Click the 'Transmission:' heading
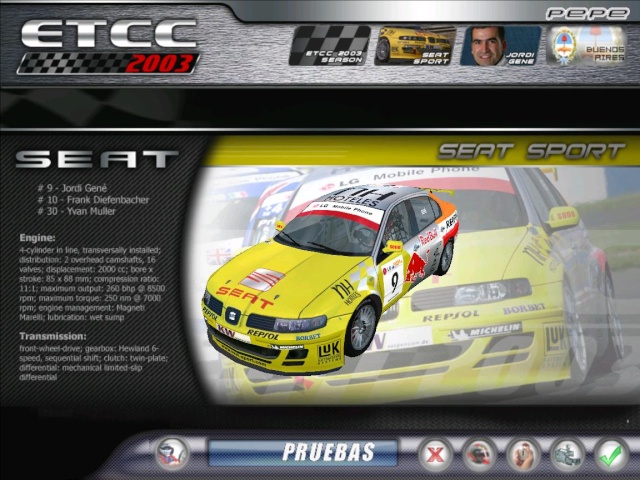The width and height of the screenshot is (640, 480). tap(53, 336)
